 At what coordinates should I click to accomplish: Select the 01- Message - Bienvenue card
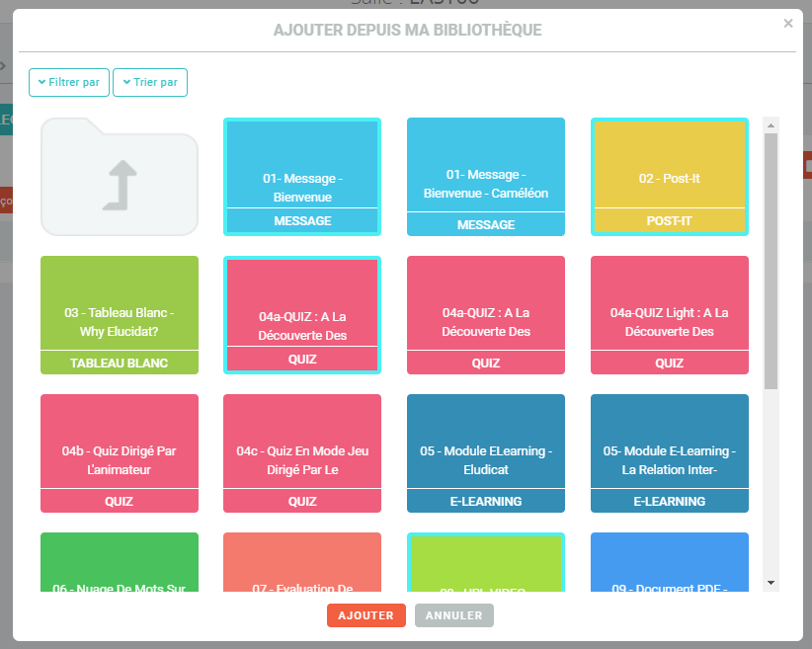[x=302, y=177]
